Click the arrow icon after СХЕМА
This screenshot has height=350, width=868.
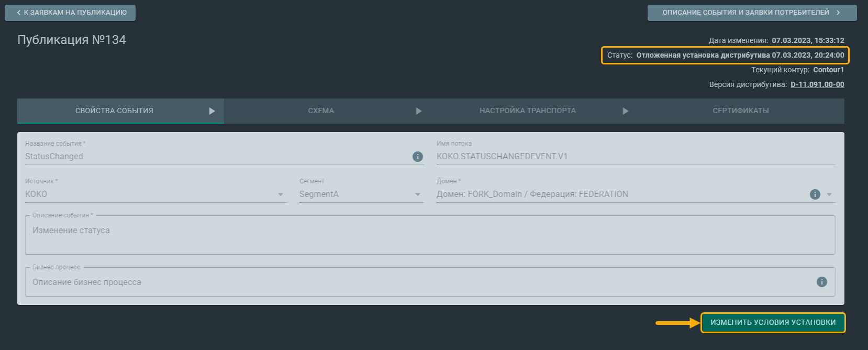(419, 111)
